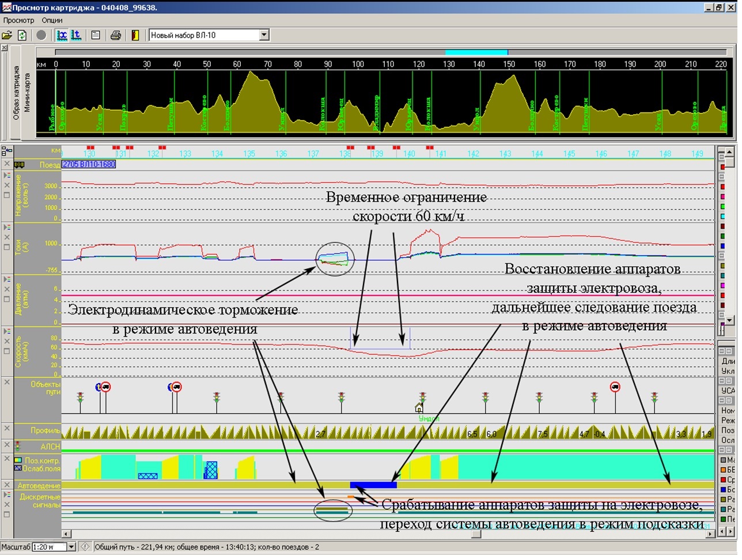Image resolution: width=742 pixels, height=560 pixels.
Task: Expand the Новый набор ВЛ-10 dropdown
Action: [x=264, y=35]
